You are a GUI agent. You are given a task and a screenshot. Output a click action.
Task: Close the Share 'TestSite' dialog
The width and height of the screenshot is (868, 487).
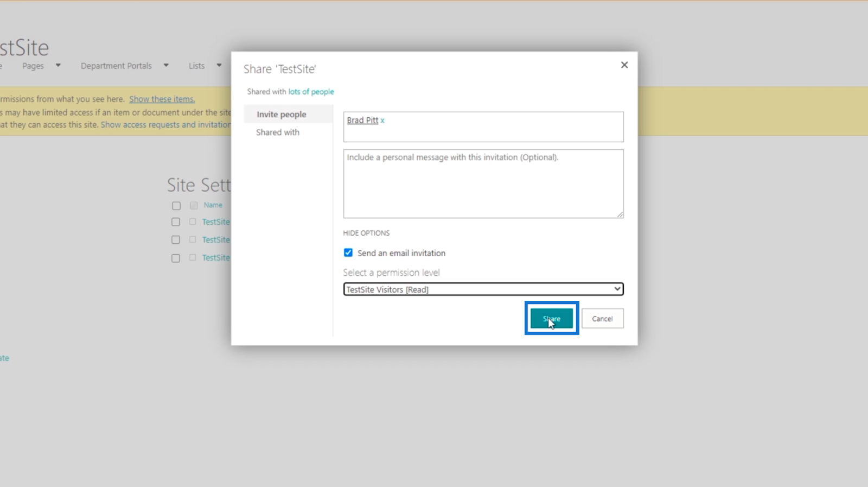[x=624, y=65]
